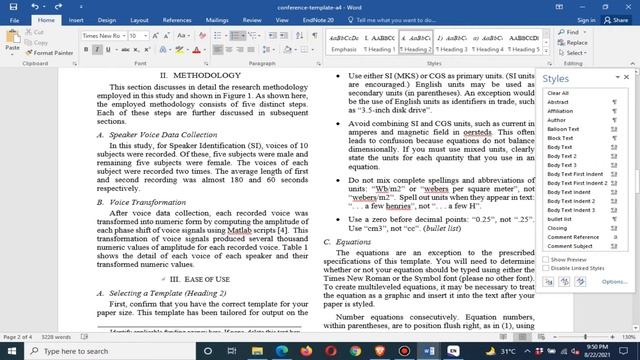Screen dimensions: 640x360
Task: Switch to the EndNote 20 tab
Action: click(x=318, y=20)
